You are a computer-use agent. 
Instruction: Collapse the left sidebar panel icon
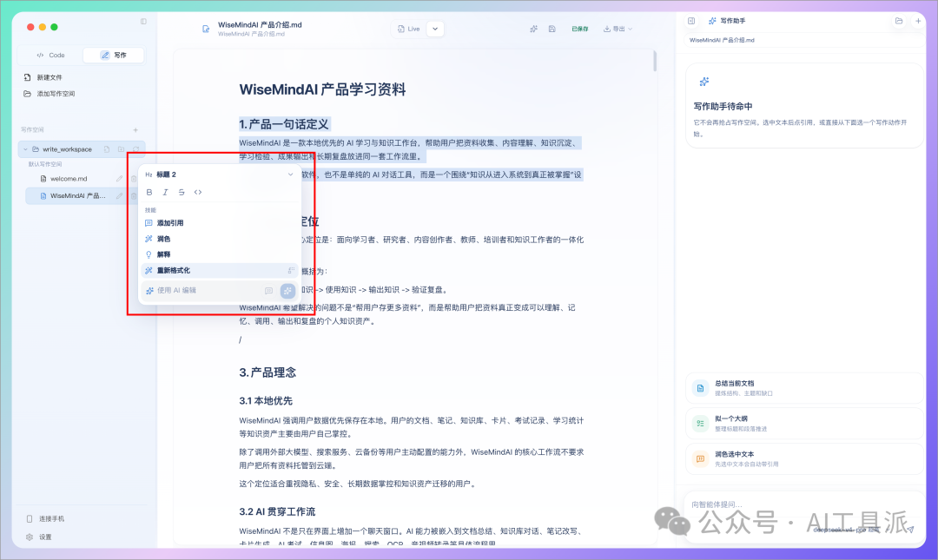(143, 22)
